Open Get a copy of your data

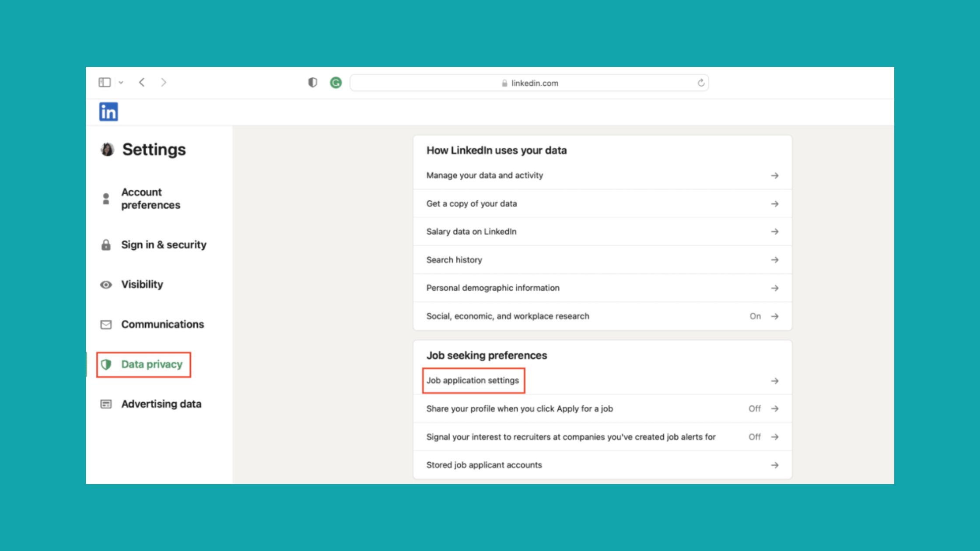[x=471, y=203]
